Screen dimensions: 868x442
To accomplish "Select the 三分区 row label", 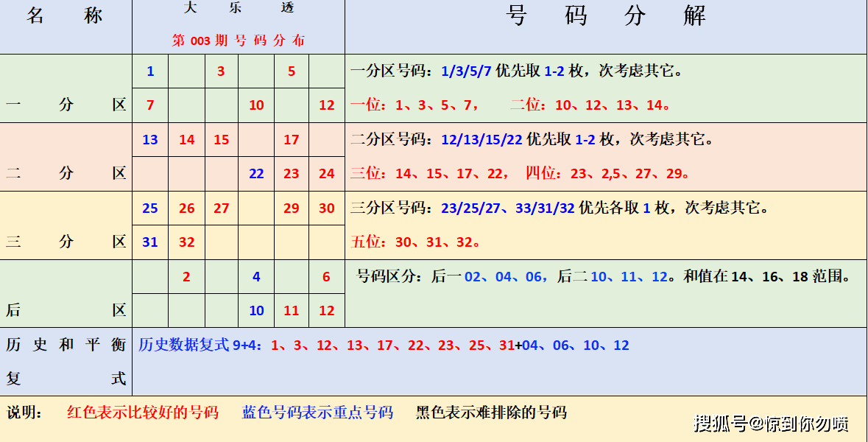I will tap(65, 241).
